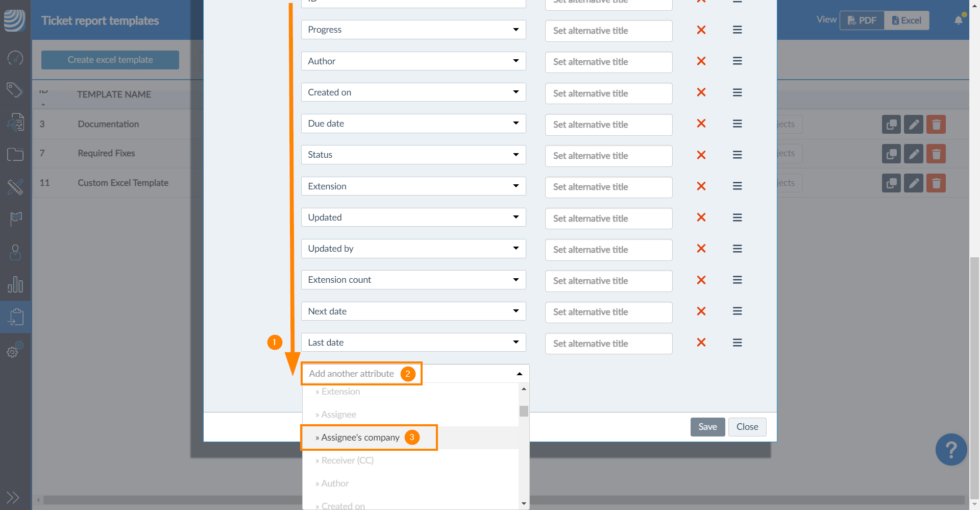Switch view to Excel
Image resolution: width=980 pixels, height=510 pixels.
[906, 20]
